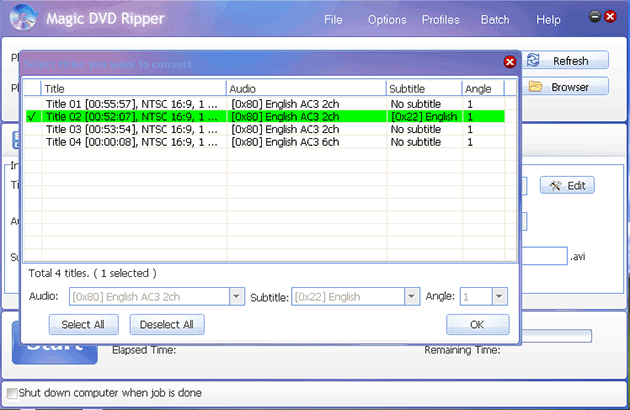Check the box for Title 03
The image size is (630, 410).
click(33, 129)
